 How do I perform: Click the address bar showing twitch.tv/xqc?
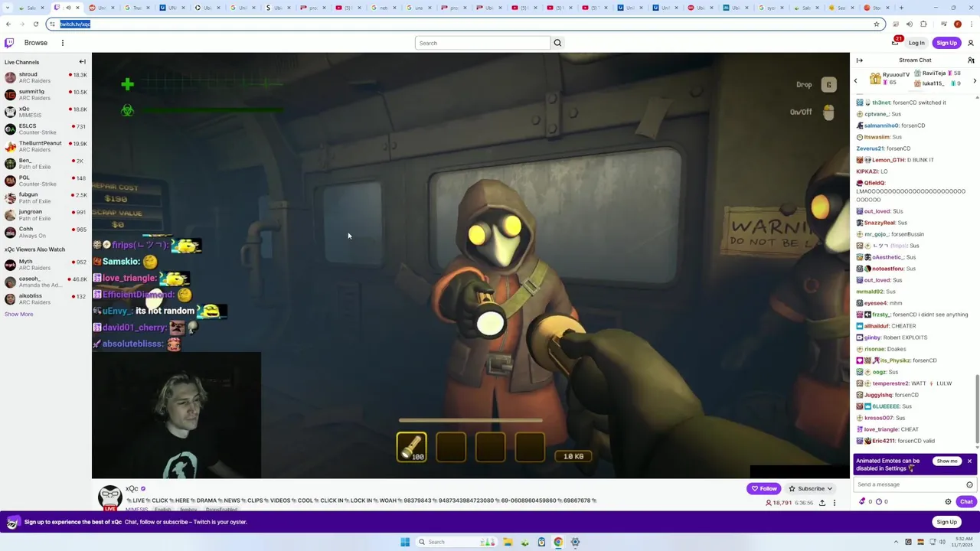click(x=465, y=24)
